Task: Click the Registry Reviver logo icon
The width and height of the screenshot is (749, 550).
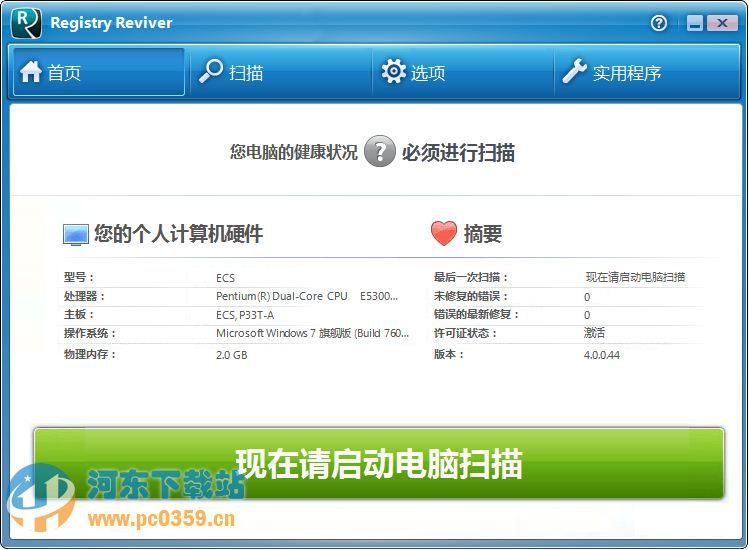Action: 26,22
